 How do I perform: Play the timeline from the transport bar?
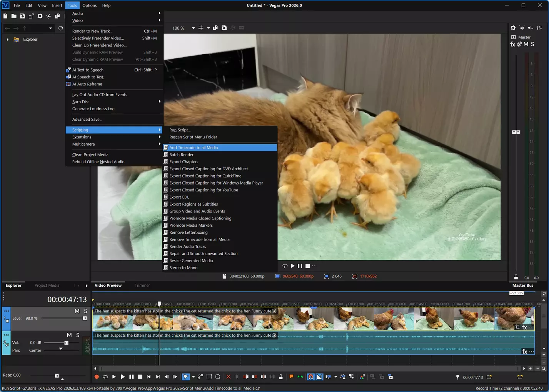coord(123,377)
